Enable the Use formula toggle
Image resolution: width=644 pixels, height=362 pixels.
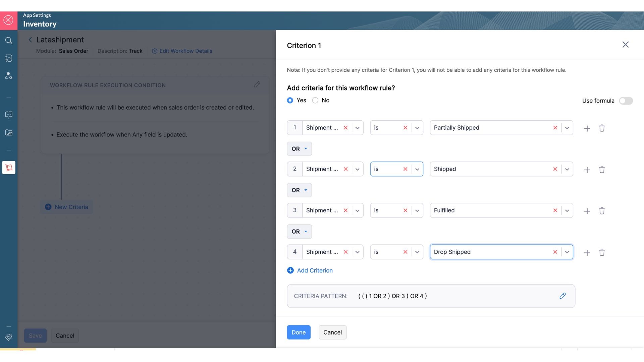pos(626,101)
